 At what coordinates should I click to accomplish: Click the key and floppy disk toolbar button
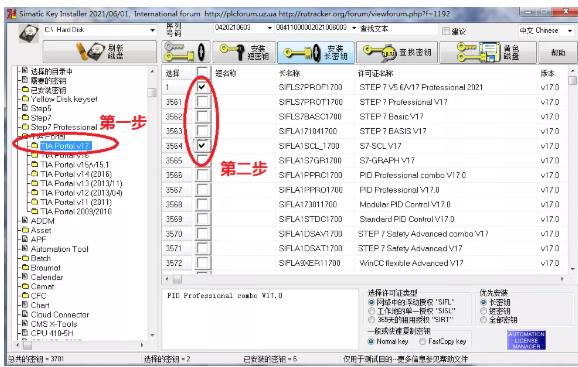488,52
